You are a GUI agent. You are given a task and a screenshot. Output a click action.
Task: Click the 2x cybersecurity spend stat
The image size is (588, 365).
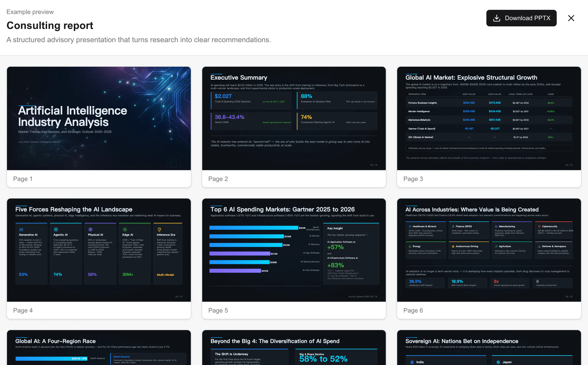(x=496, y=281)
